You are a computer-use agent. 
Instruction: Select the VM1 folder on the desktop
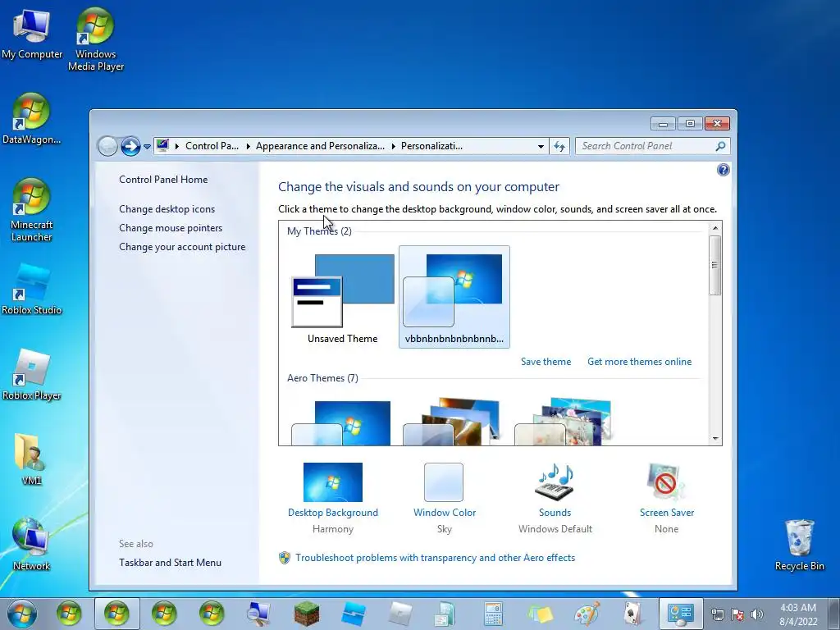click(x=31, y=459)
